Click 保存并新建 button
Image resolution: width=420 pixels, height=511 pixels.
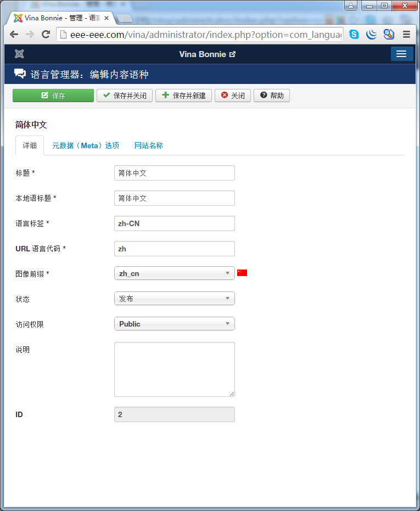183,96
